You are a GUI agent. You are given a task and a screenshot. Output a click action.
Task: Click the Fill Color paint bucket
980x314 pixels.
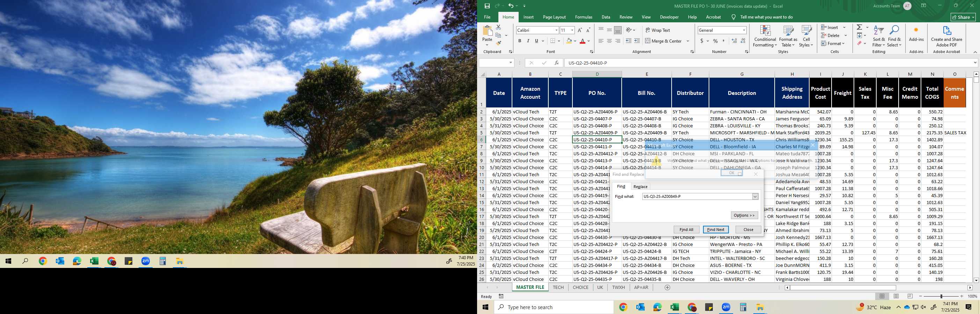(569, 41)
